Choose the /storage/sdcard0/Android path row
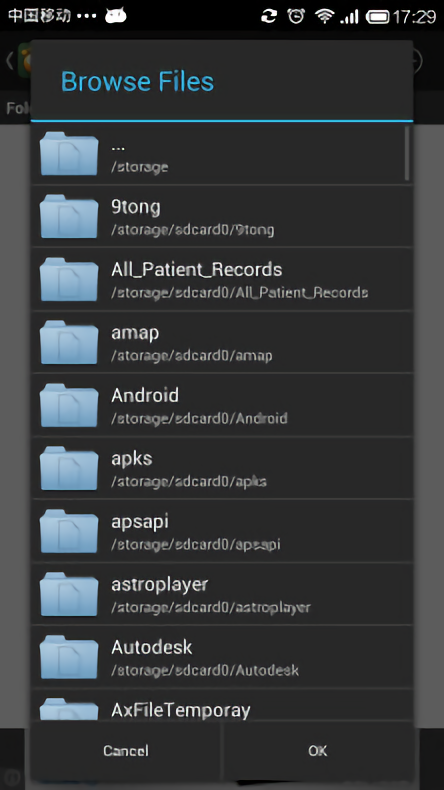This screenshot has height=790, width=444. point(222,406)
